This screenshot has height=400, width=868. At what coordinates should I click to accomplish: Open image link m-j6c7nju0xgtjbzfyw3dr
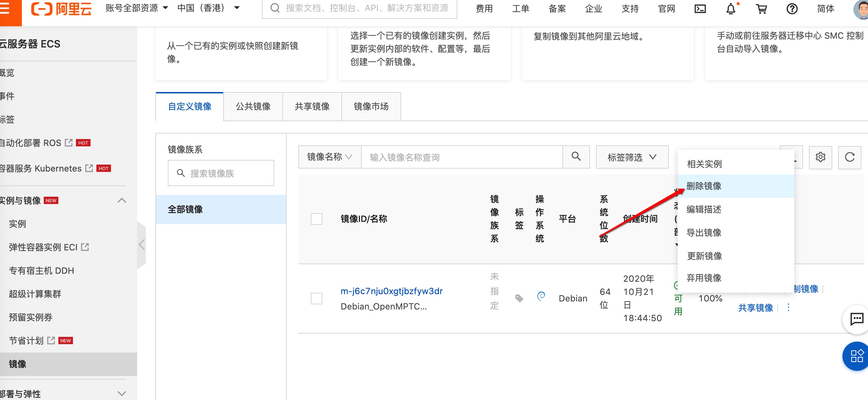(x=391, y=291)
